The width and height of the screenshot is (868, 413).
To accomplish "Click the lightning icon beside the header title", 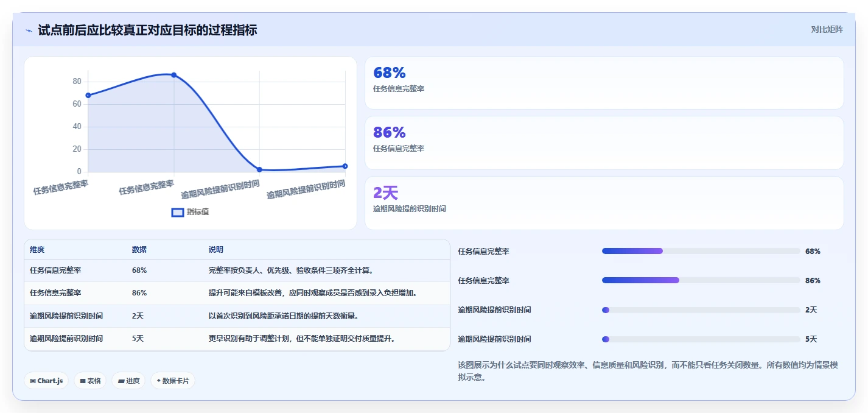I will [x=29, y=30].
